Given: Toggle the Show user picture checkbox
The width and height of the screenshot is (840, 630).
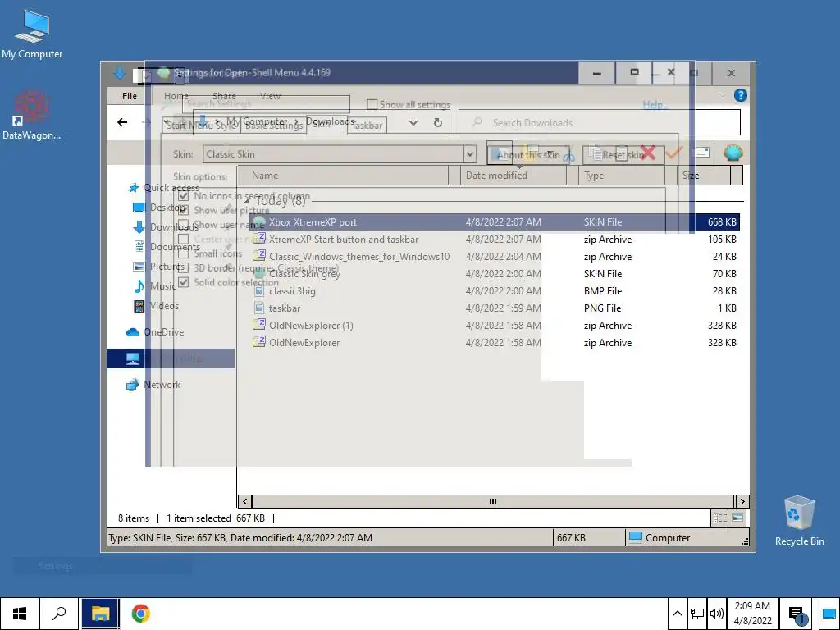Looking at the screenshot, I should point(183,210).
